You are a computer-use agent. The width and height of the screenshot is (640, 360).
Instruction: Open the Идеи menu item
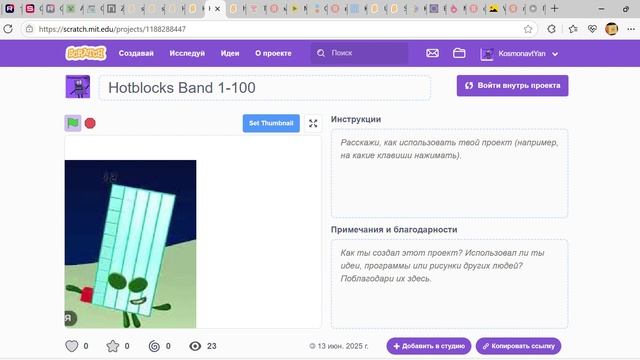point(230,53)
